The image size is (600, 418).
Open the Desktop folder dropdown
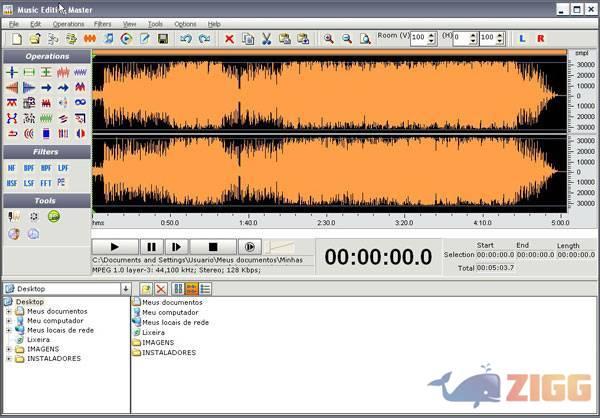[x=126, y=289]
